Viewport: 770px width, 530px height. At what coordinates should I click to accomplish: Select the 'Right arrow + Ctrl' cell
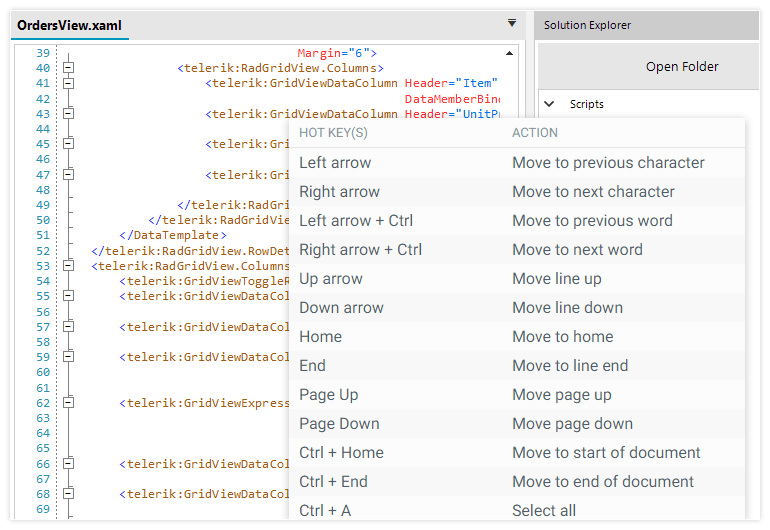pos(360,250)
